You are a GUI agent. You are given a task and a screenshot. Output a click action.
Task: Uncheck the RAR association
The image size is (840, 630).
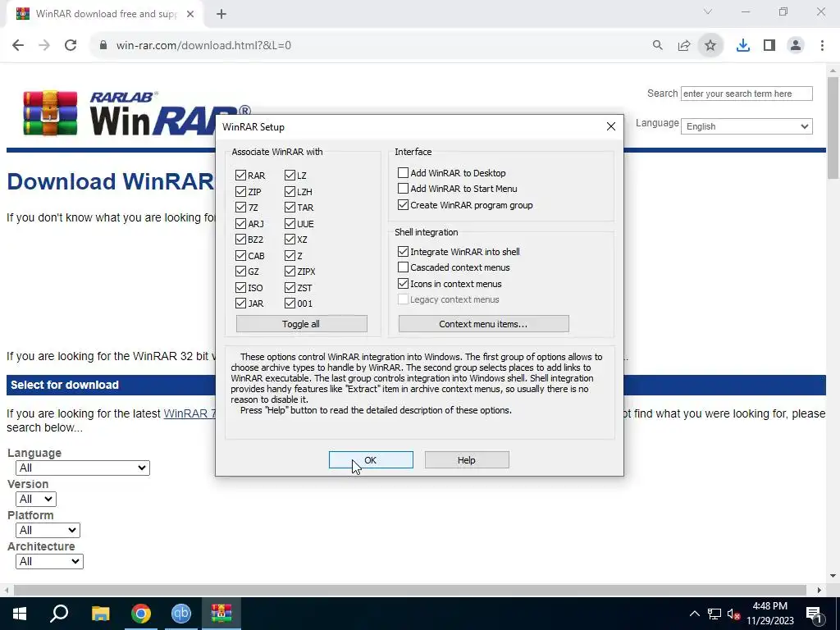coord(240,176)
